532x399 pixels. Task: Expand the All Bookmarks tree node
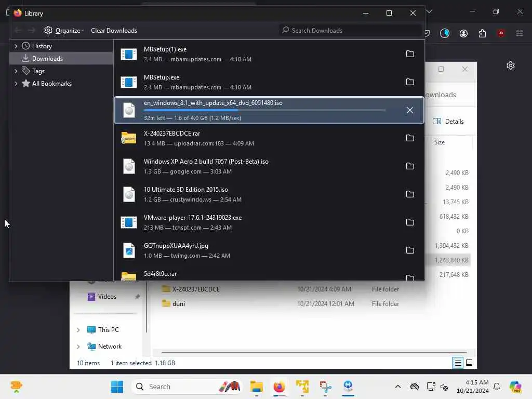(16, 84)
